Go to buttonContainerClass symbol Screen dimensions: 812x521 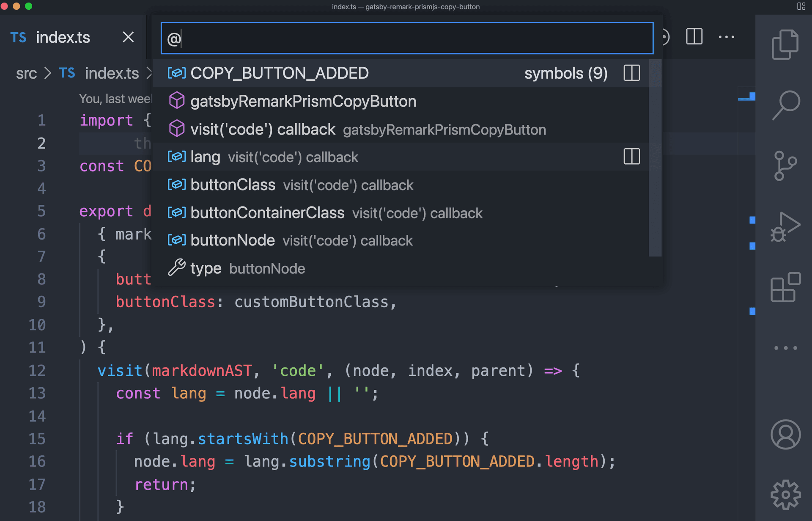(x=267, y=213)
